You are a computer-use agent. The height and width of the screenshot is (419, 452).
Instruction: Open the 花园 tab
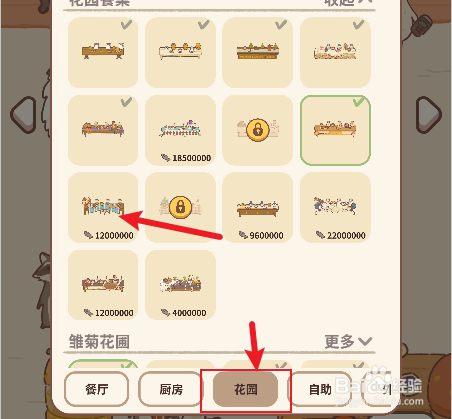(246, 389)
